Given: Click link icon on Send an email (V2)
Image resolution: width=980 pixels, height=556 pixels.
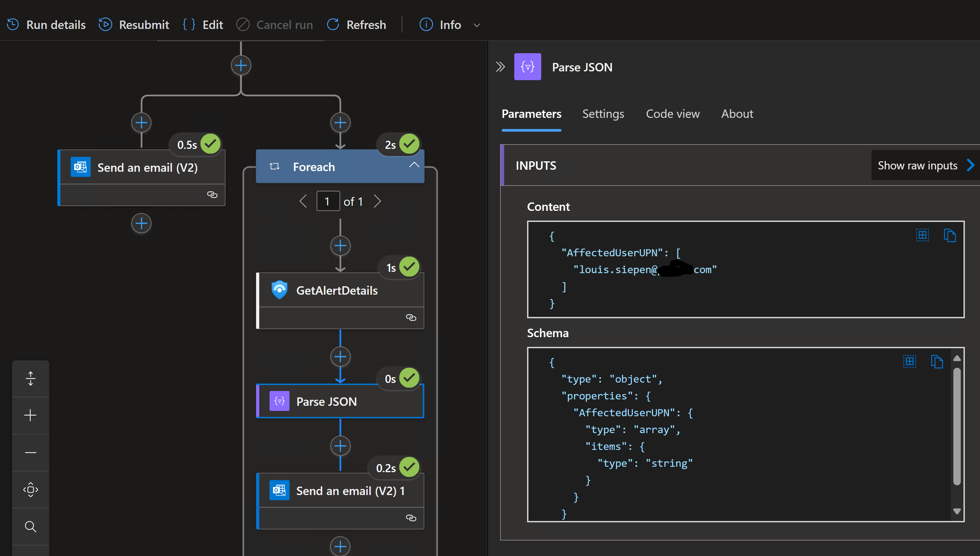Looking at the screenshot, I should tap(212, 195).
